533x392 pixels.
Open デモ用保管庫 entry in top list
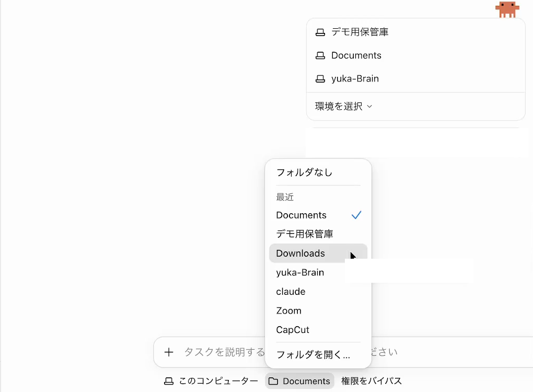click(416, 32)
